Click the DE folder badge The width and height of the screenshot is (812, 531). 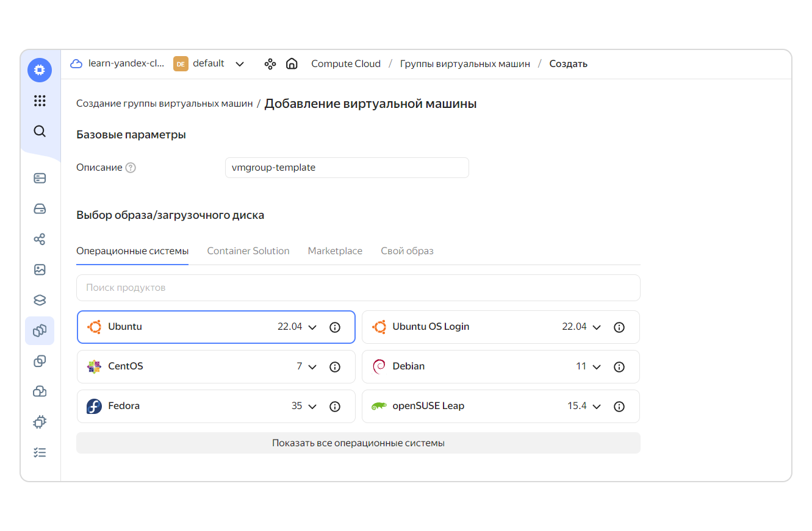pos(181,63)
